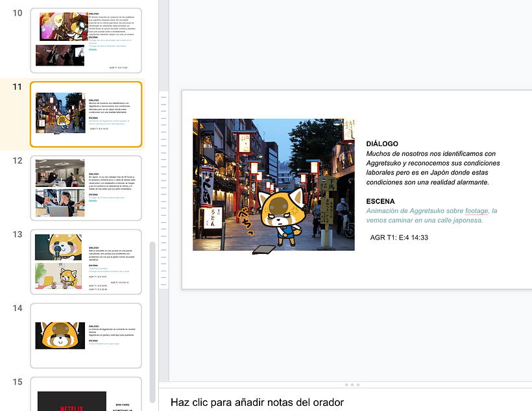Open slide 15 with the Netflix logo

pos(86,395)
